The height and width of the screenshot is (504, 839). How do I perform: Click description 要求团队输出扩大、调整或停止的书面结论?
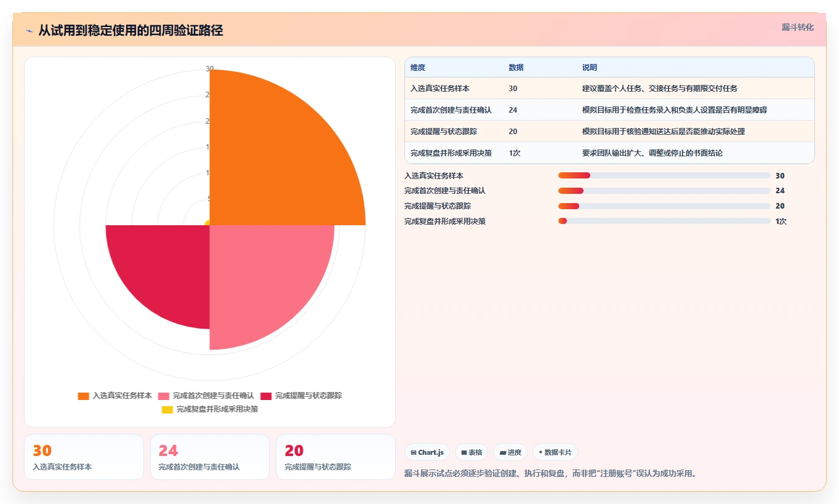pos(652,153)
